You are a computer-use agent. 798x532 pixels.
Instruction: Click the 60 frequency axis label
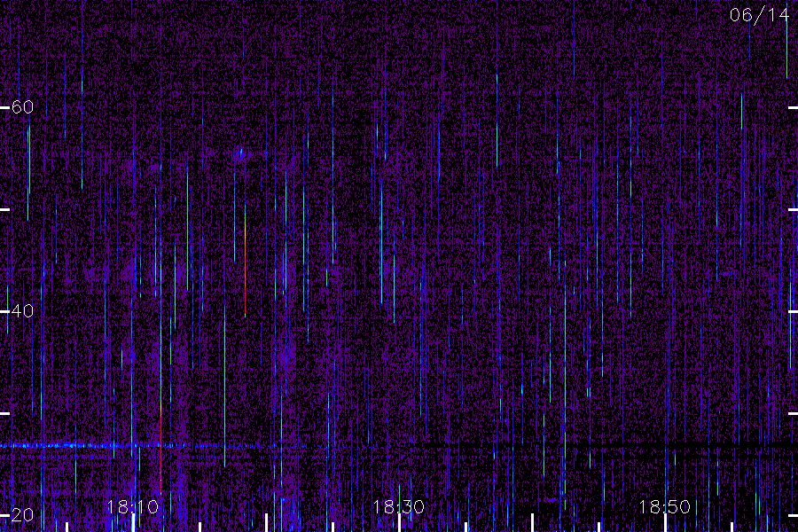pos(22,107)
